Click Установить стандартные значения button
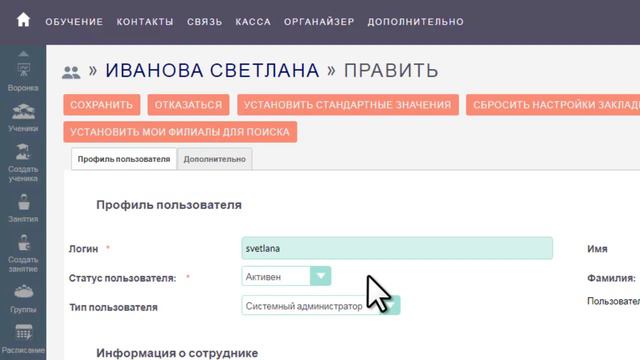 (x=348, y=105)
